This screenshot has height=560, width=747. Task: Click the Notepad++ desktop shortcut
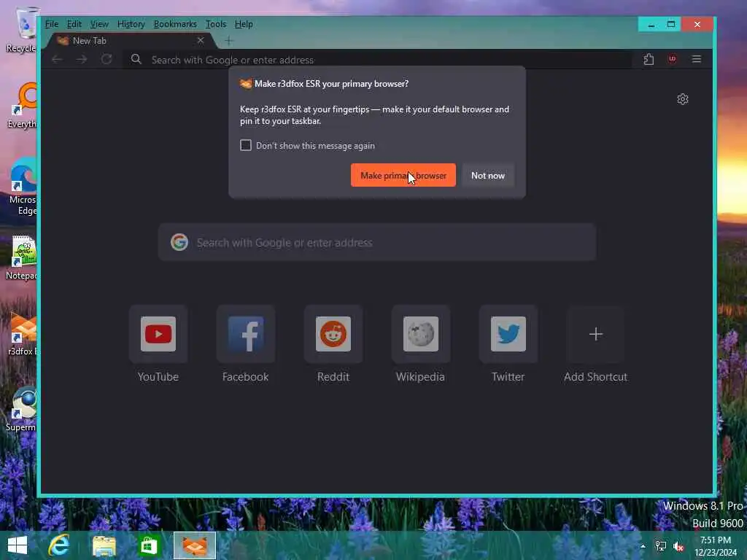(x=21, y=257)
